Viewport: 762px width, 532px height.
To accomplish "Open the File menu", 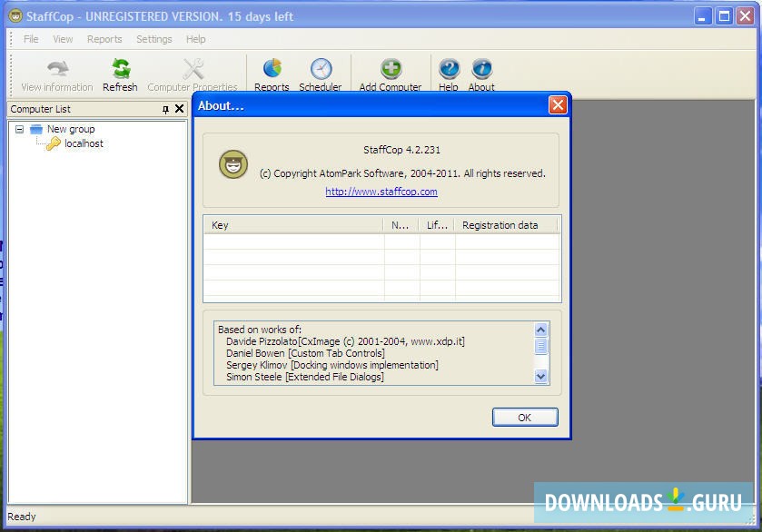I will (x=31, y=39).
